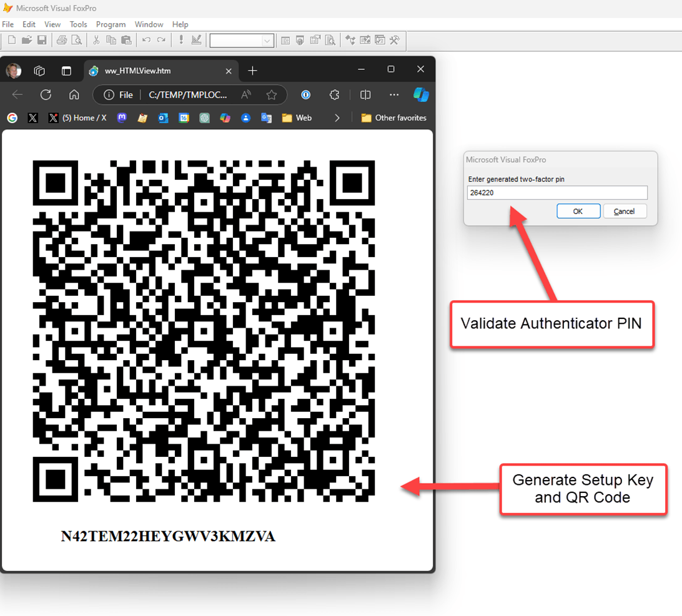Click the Save icon in FoxPro toolbar

42,41
